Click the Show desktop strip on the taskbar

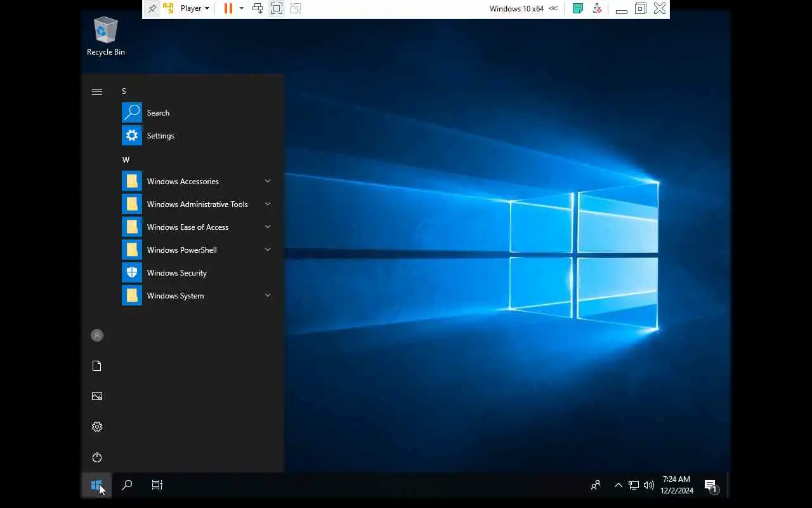tap(729, 485)
